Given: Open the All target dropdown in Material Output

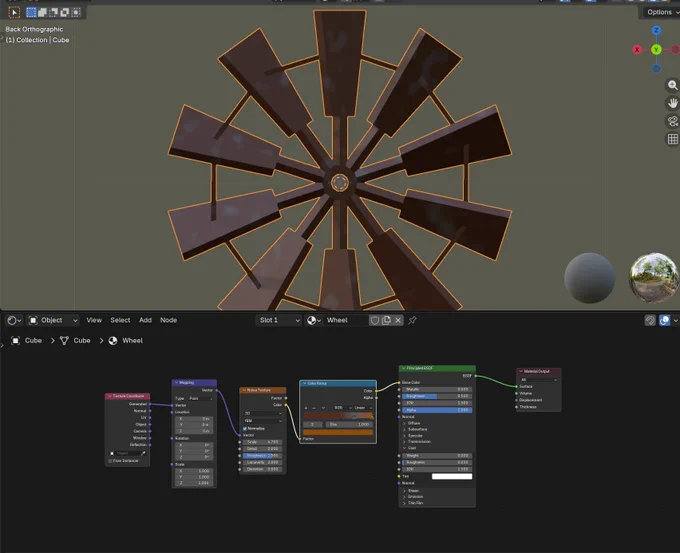Looking at the screenshot, I should pyautogui.click(x=539, y=380).
